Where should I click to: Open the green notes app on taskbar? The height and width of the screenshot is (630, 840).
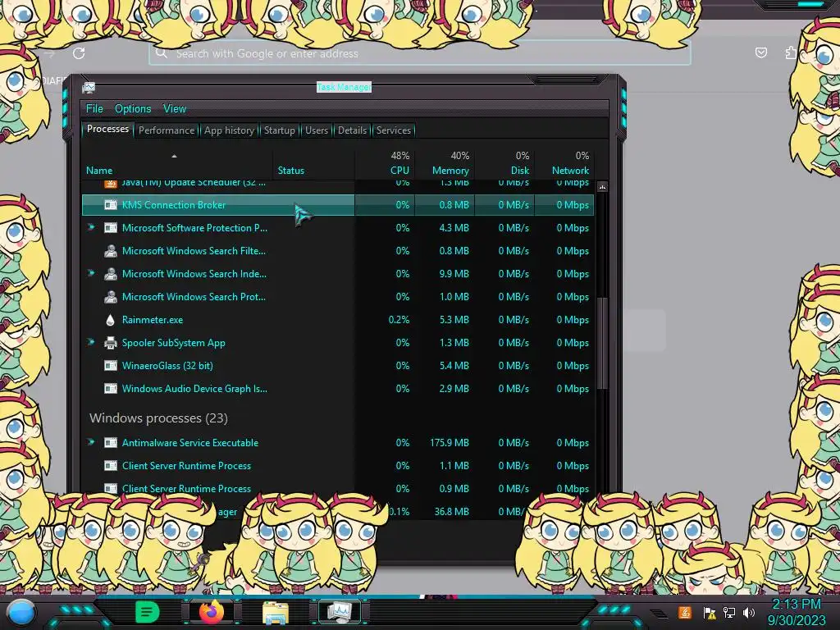point(148,612)
